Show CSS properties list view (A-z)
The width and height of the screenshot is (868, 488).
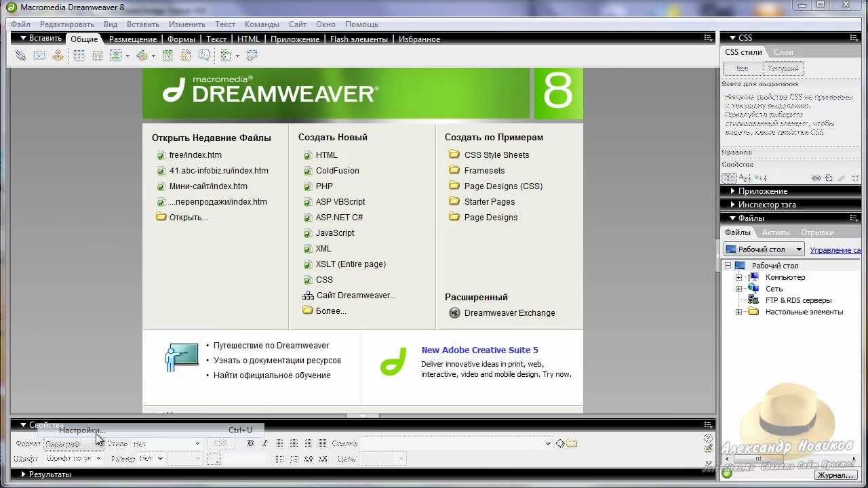[x=745, y=178]
